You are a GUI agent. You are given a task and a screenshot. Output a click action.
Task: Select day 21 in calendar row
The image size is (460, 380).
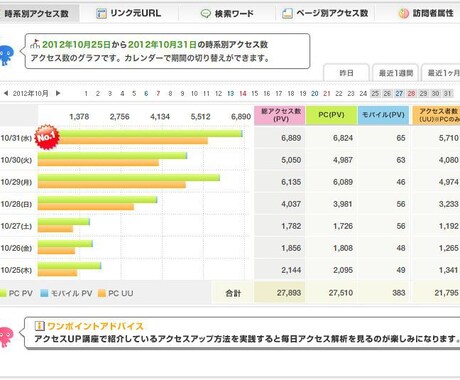327,94
